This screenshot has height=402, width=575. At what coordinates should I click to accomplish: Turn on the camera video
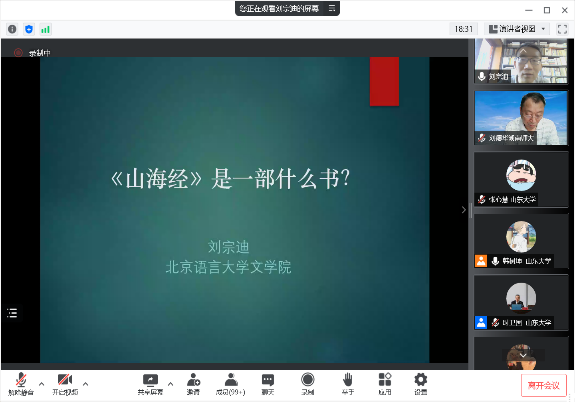[x=65, y=384]
